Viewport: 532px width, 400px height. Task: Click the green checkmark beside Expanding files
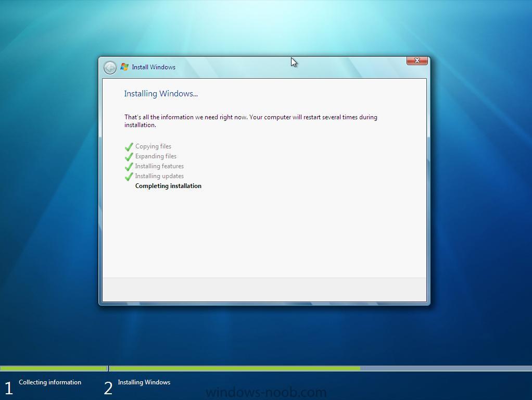tap(129, 157)
